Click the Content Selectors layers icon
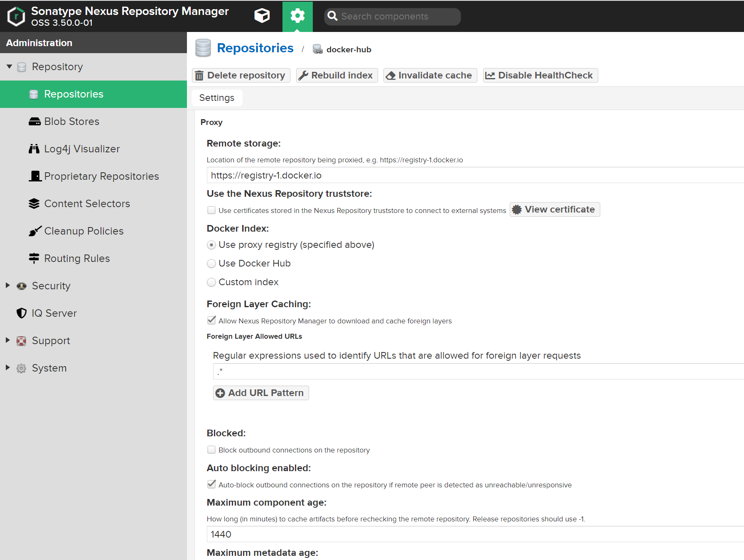The width and height of the screenshot is (744, 560). (x=34, y=203)
